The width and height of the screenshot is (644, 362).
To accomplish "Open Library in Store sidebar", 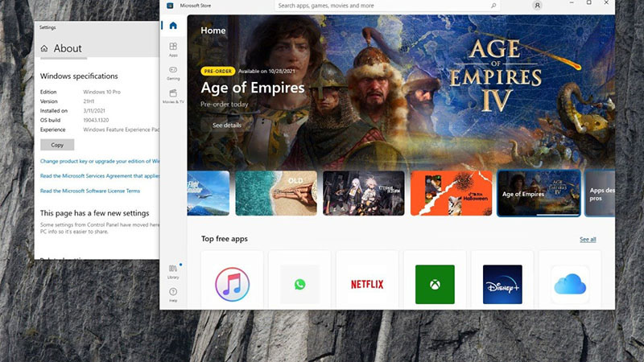I will click(173, 271).
